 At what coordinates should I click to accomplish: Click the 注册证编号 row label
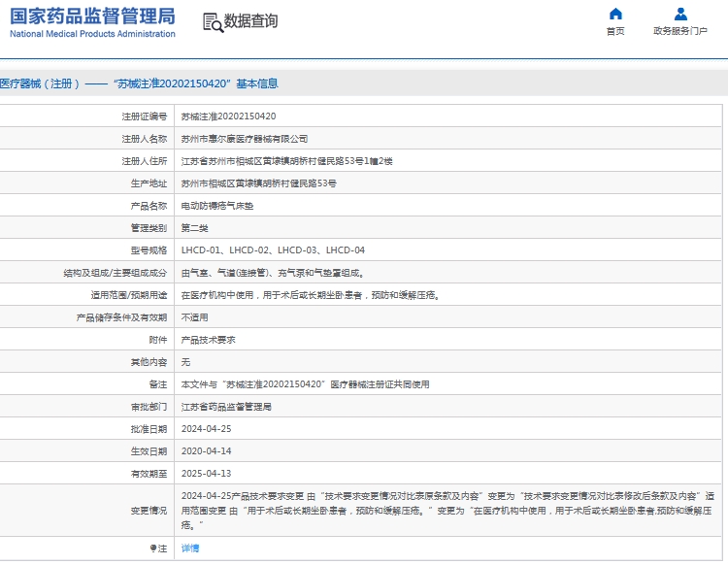[x=145, y=116]
